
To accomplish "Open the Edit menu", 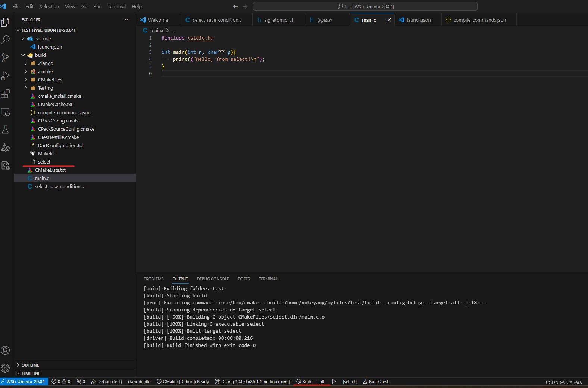I will tap(29, 6).
